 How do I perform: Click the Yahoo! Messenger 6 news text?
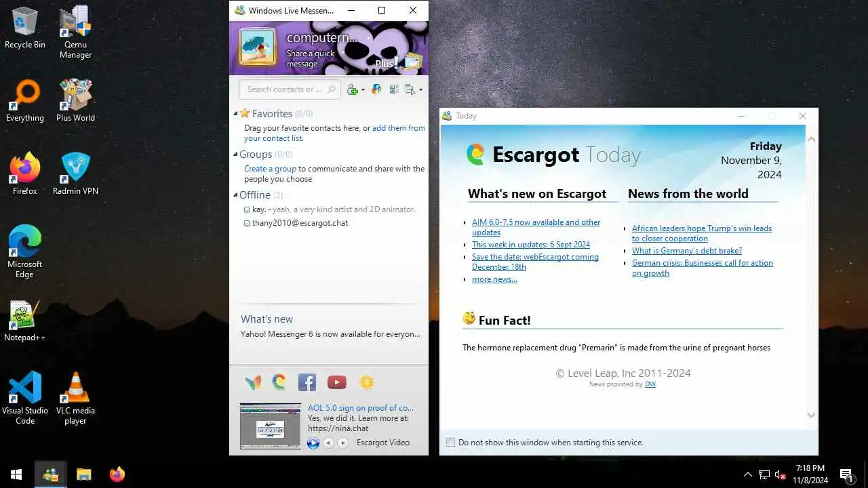point(330,334)
